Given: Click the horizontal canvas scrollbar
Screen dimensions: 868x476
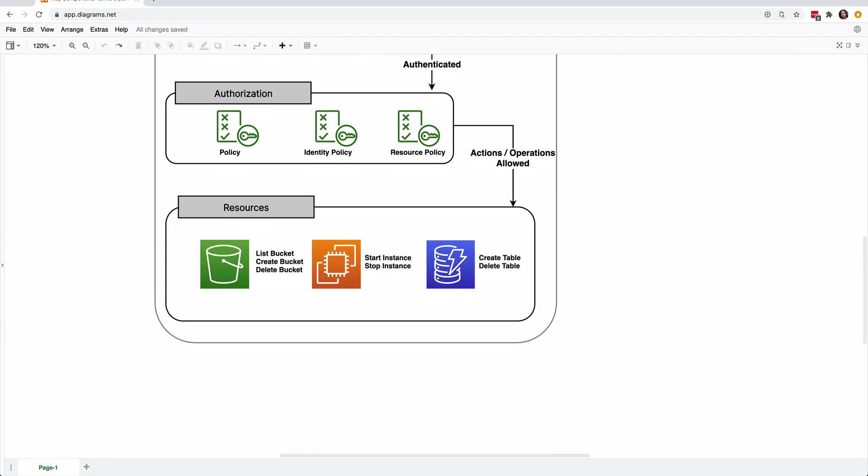Looking at the screenshot, I should (x=434, y=456).
